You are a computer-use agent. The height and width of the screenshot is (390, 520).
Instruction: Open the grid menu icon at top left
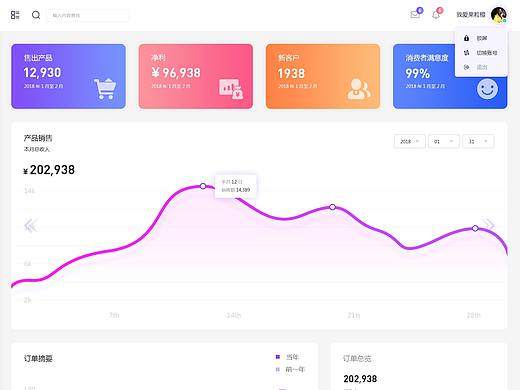[15, 15]
